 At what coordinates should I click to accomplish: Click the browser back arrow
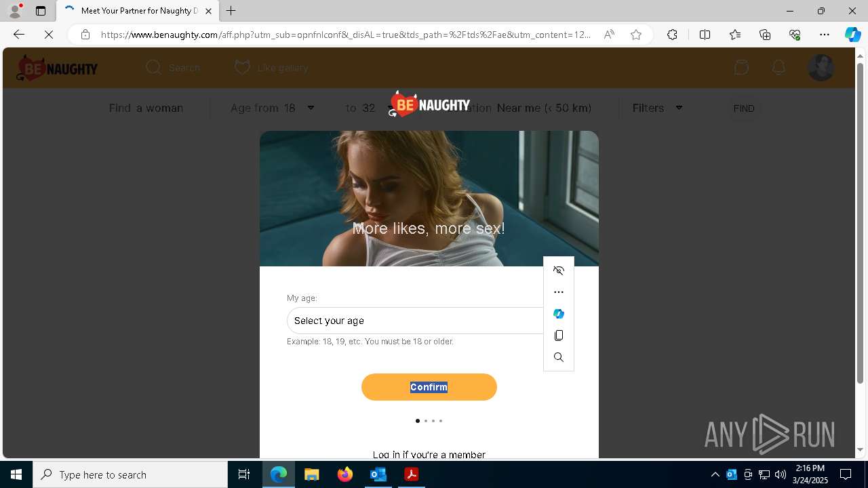pyautogui.click(x=19, y=35)
